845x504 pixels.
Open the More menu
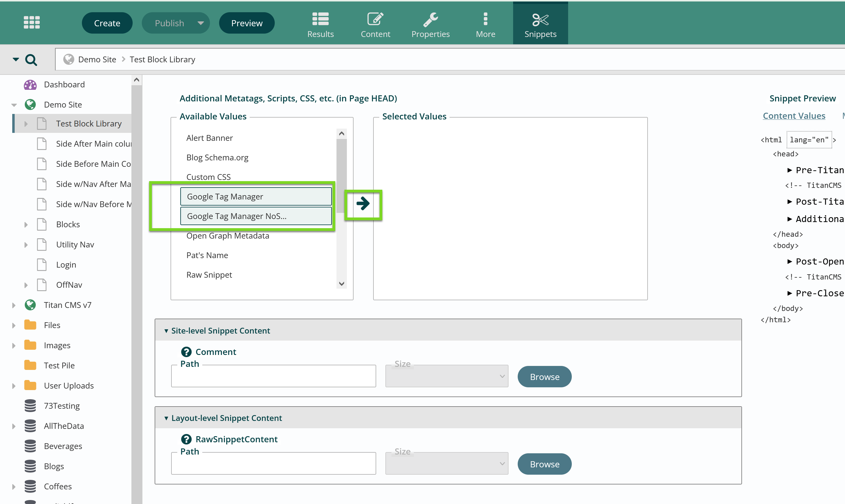(485, 24)
